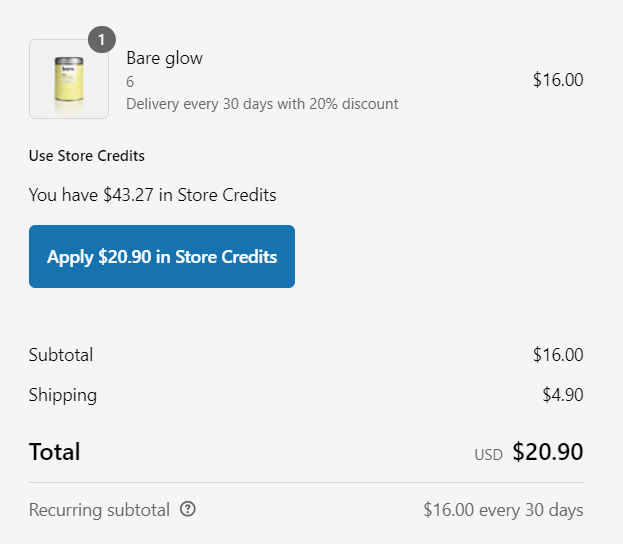Click the USD currency label
Viewport: 623px width, 544px height.
pyautogui.click(x=488, y=455)
